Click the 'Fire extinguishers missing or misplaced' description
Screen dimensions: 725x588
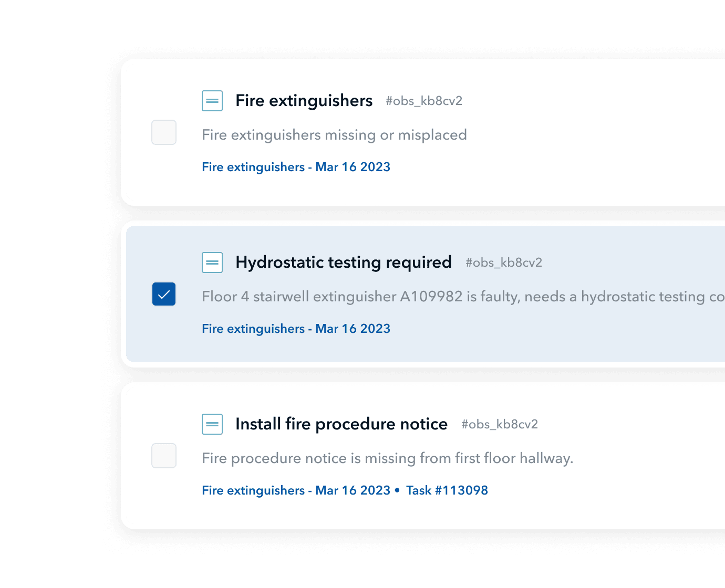[334, 135]
